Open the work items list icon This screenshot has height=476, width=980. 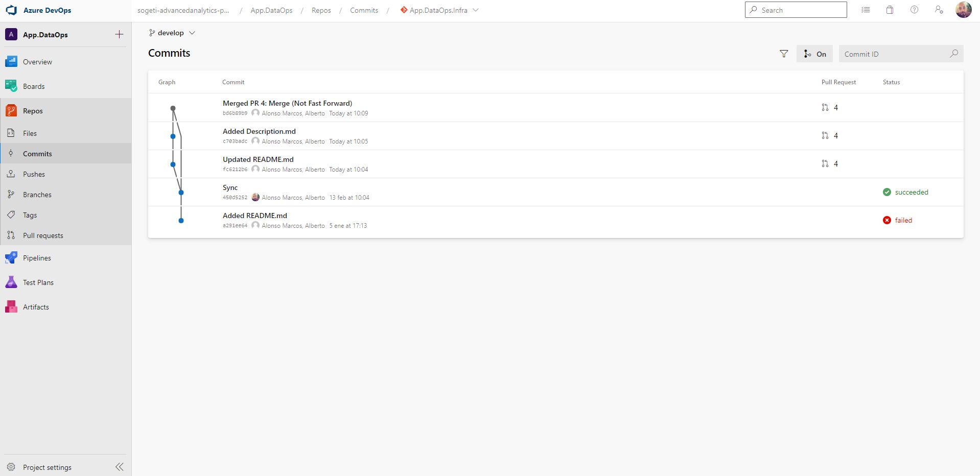click(x=865, y=10)
